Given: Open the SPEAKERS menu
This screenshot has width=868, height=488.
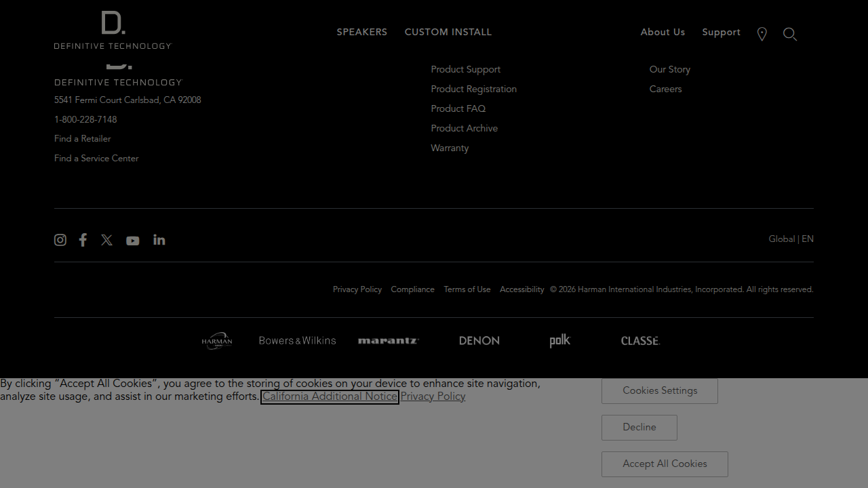Looking at the screenshot, I should (x=362, y=33).
